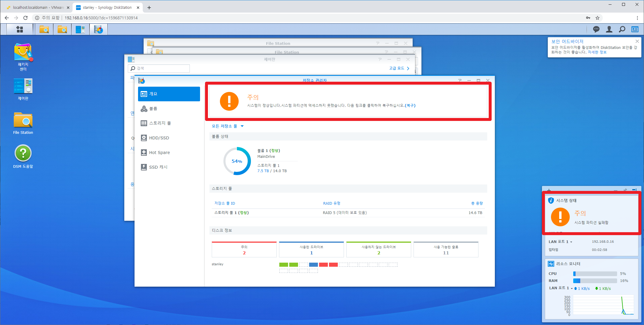The width and height of the screenshot is (644, 325).
Task: Open DSM Help desktop icon
Action: [23, 153]
